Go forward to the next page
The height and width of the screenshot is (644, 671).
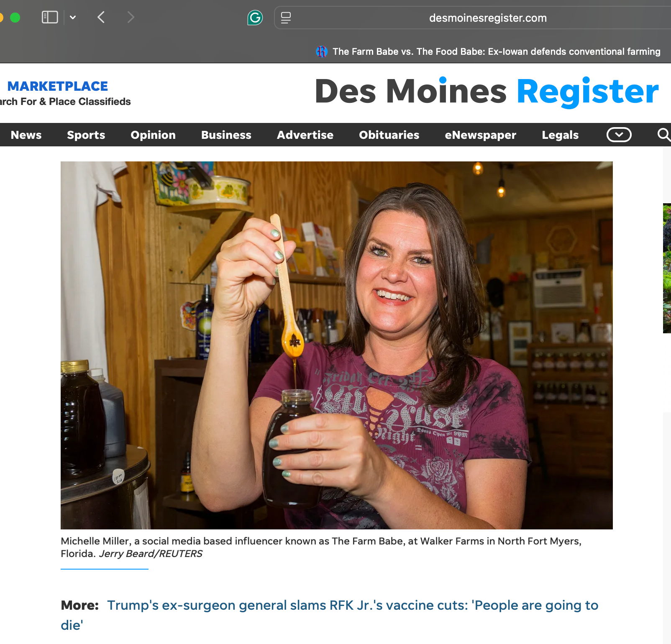coord(131,17)
